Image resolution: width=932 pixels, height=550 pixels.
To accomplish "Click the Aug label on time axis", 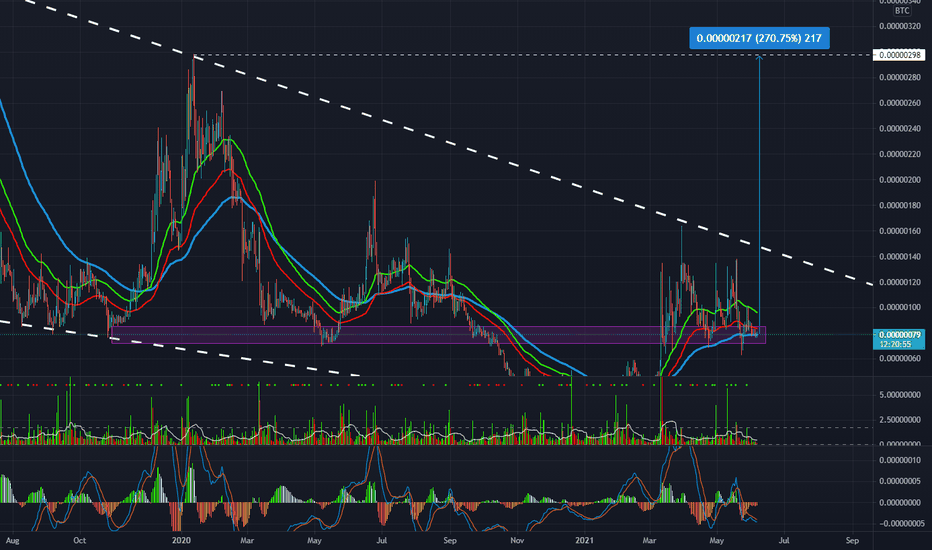I will [12, 540].
